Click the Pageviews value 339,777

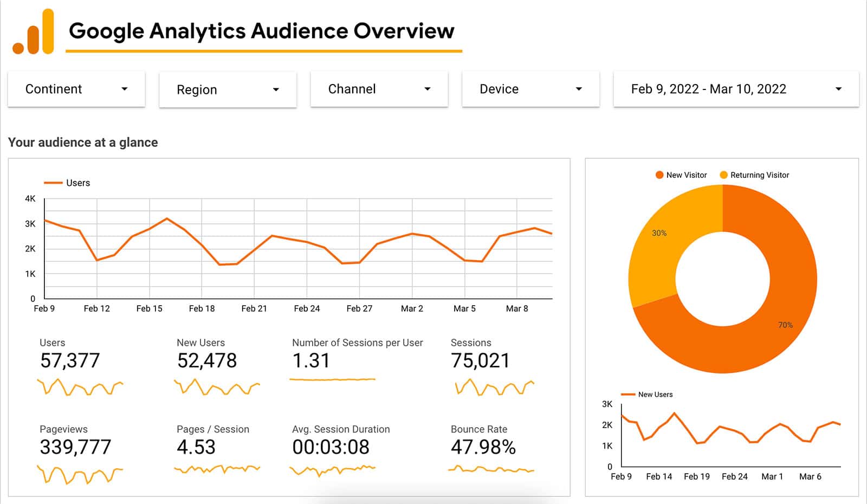pos(75,447)
